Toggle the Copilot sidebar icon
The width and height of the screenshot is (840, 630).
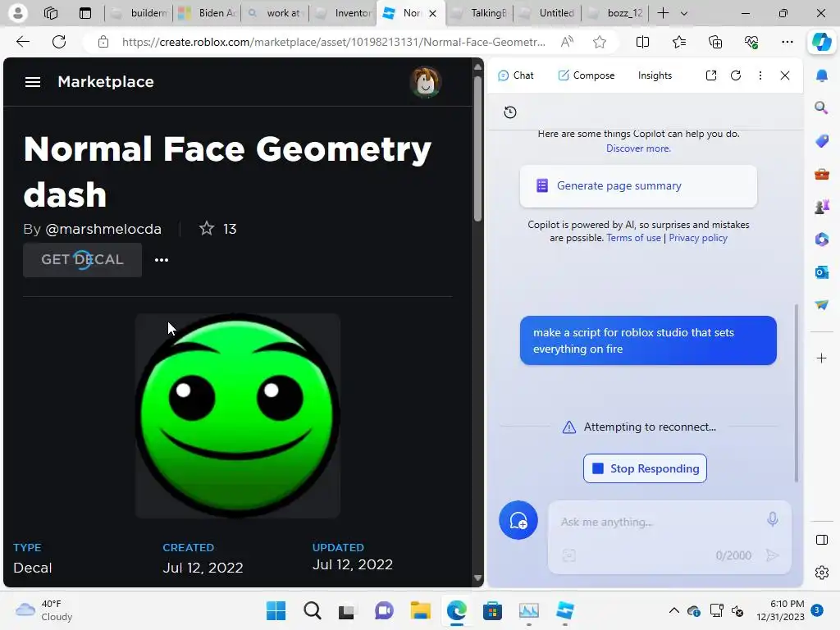(x=821, y=42)
